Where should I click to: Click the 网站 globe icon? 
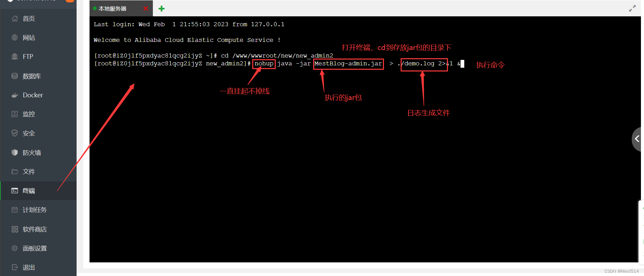pos(15,37)
